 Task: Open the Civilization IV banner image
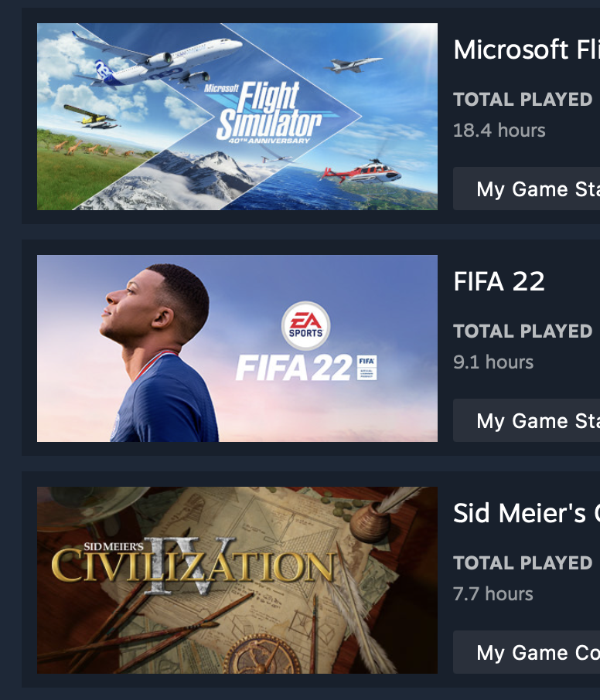click(x=237, y=580)
